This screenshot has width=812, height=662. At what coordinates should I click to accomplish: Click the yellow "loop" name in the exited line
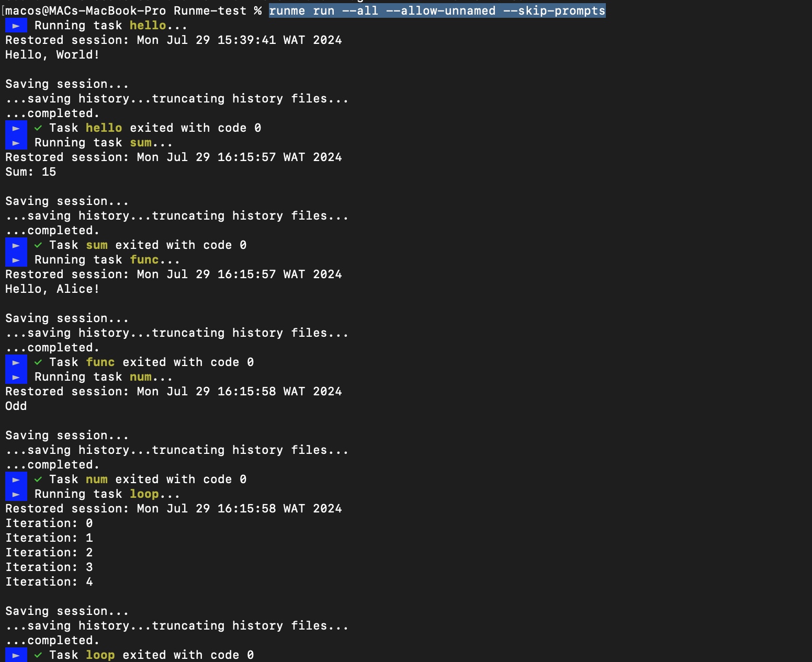pos(100,655)
